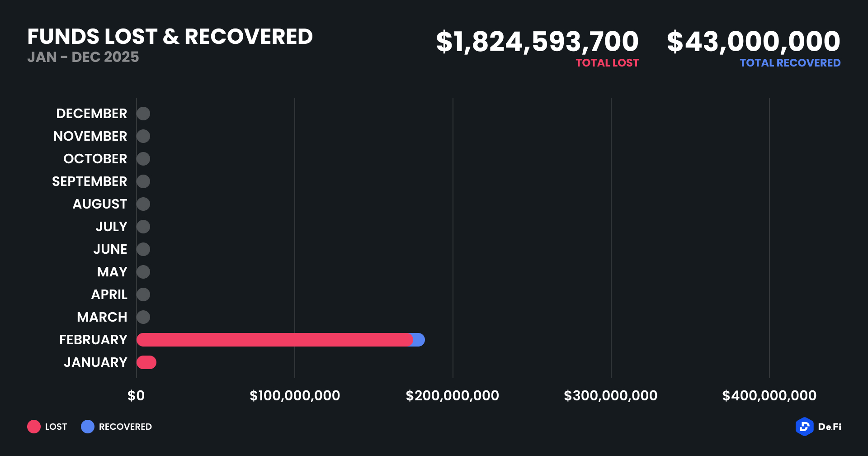This screenshot has height=456, width=868.
Task: Click the March gray dot marker
Action: (143, 317)
